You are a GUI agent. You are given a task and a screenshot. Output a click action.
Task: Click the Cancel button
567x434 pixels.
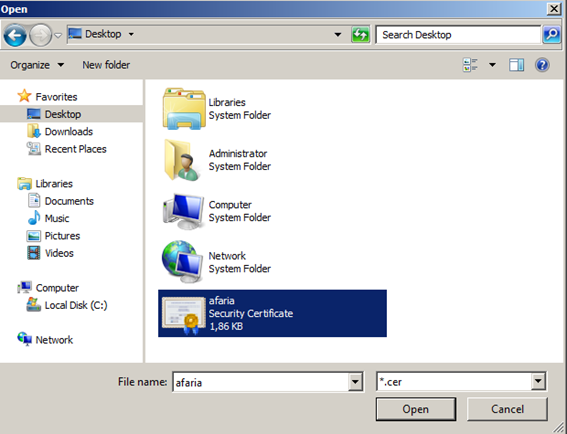click(507, 409)
